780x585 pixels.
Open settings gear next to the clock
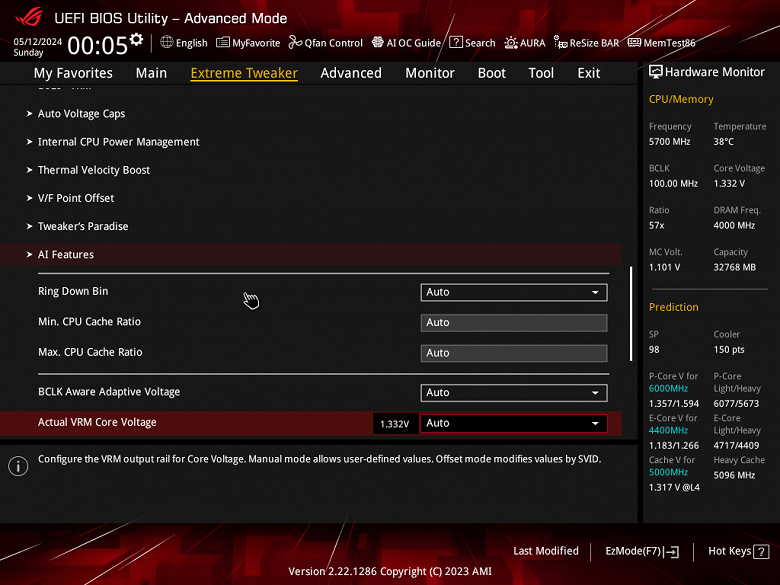(136, 40)
